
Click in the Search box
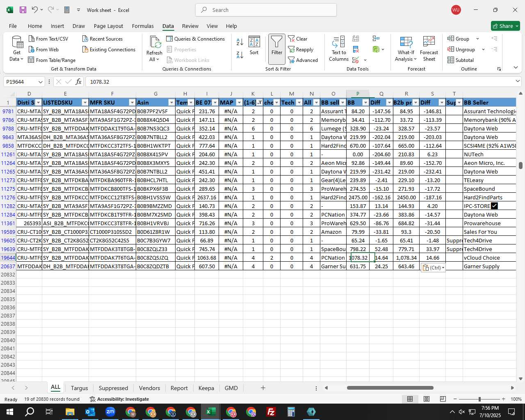click(266, 10)
